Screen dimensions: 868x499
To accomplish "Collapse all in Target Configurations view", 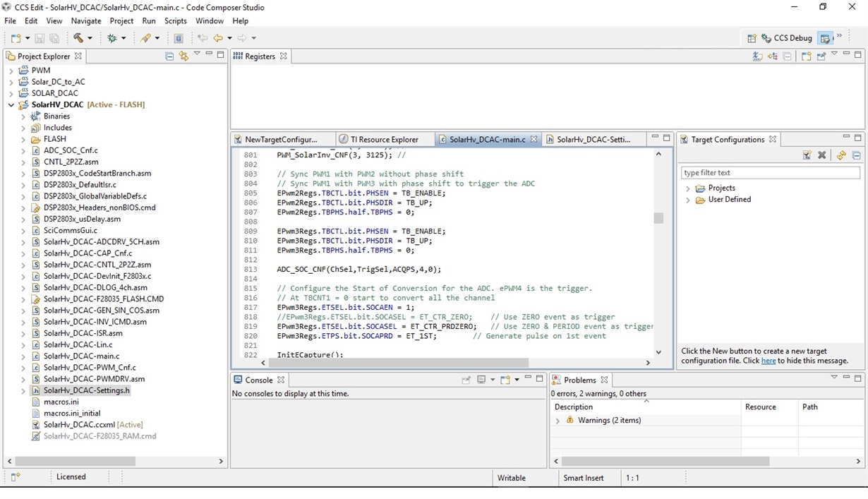I will tap(856, 155).
